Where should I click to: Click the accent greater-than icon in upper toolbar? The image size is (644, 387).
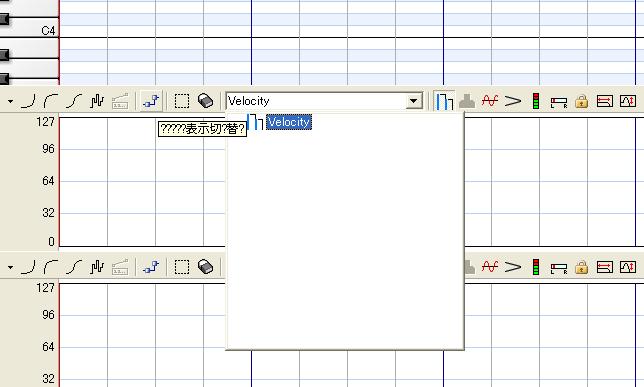(513, 101)
